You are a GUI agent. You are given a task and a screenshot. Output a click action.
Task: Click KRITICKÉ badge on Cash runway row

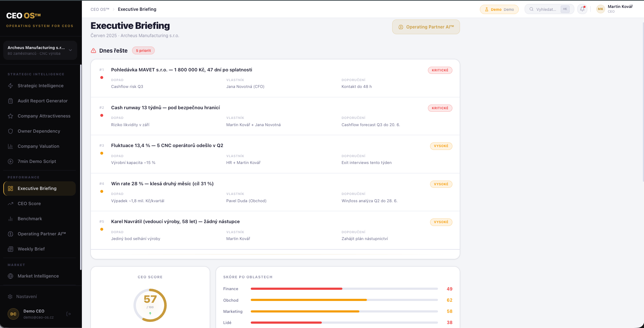[440, 108]
